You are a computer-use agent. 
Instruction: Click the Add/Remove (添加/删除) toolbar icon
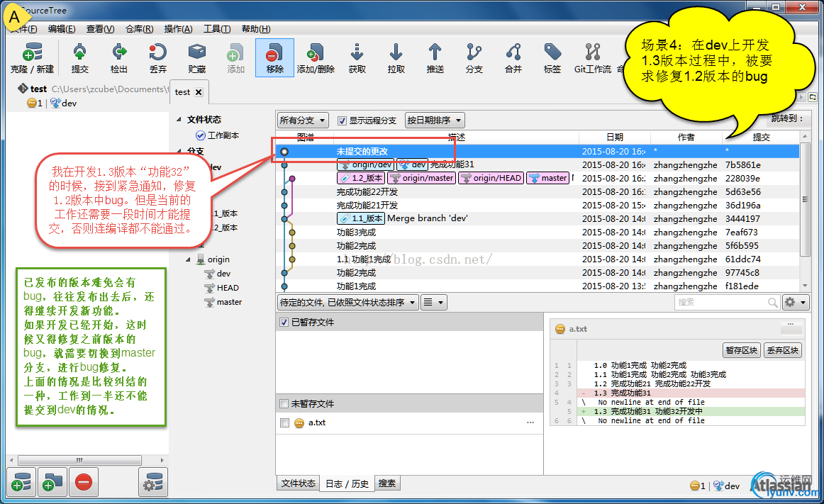coord(316,58)
